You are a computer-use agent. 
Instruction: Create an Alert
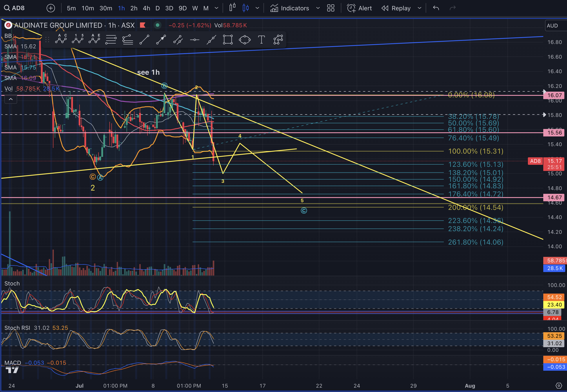[x=359, y=8]
